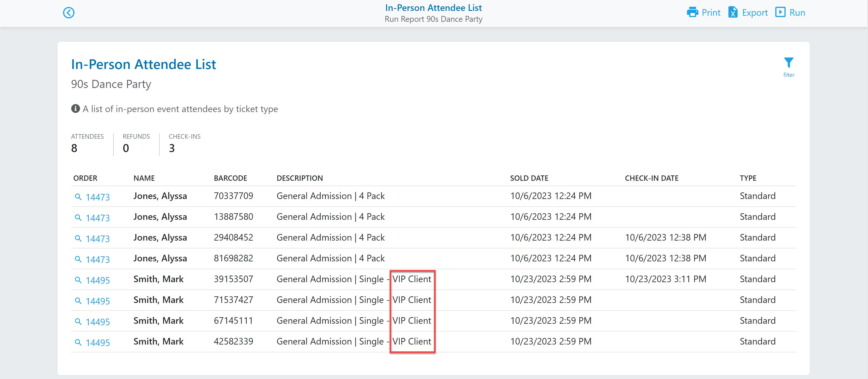The width and height of the screenshot is (868, 379).
Task: Click name Jones, Alyssa in barcode 70337709 row
Action: point(160,196)
